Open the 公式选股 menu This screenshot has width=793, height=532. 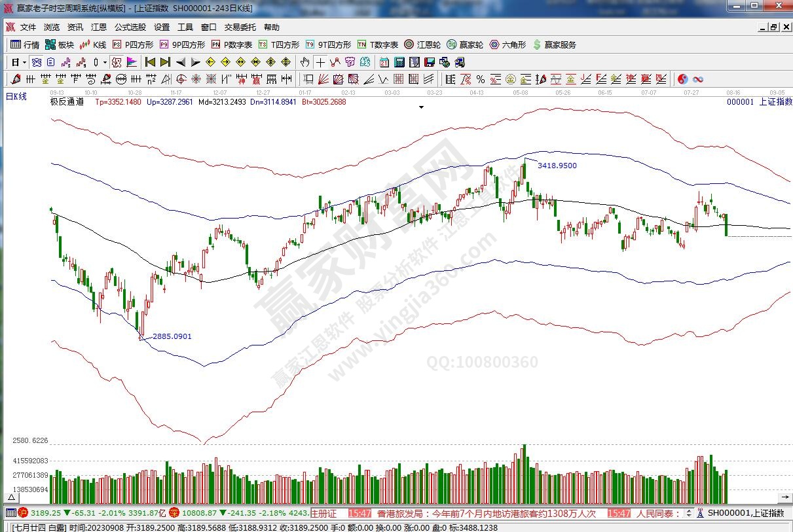tap(130, 27)
